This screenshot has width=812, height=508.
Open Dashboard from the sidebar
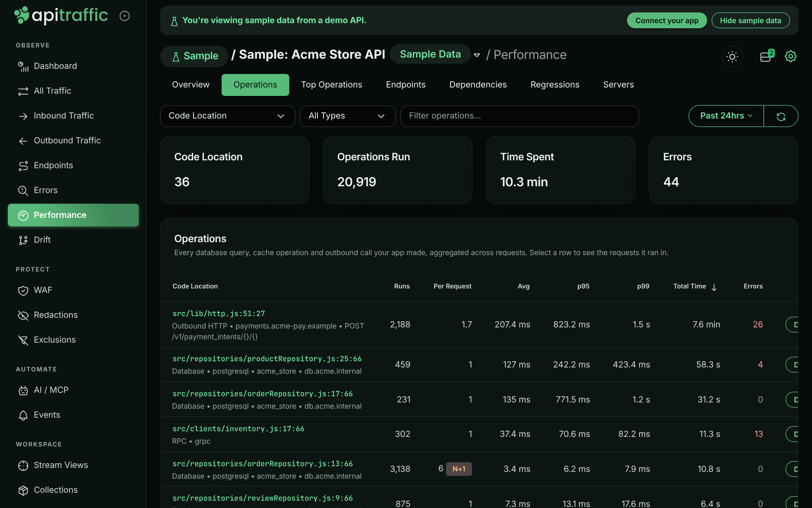pyautogui.click(x=73, y=66)
